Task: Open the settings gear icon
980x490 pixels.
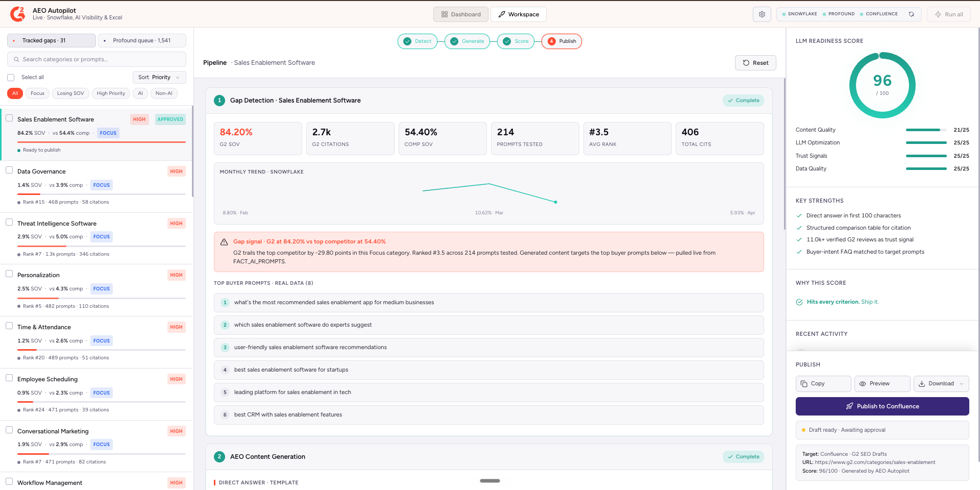Action: click(x=762, y=14)
